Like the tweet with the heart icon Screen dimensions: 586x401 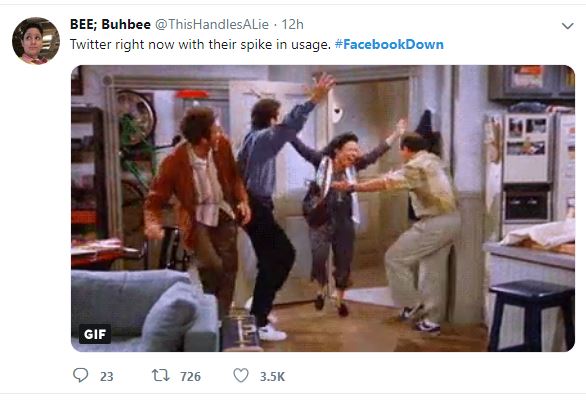pyautogui.click(x=241, y=375)
